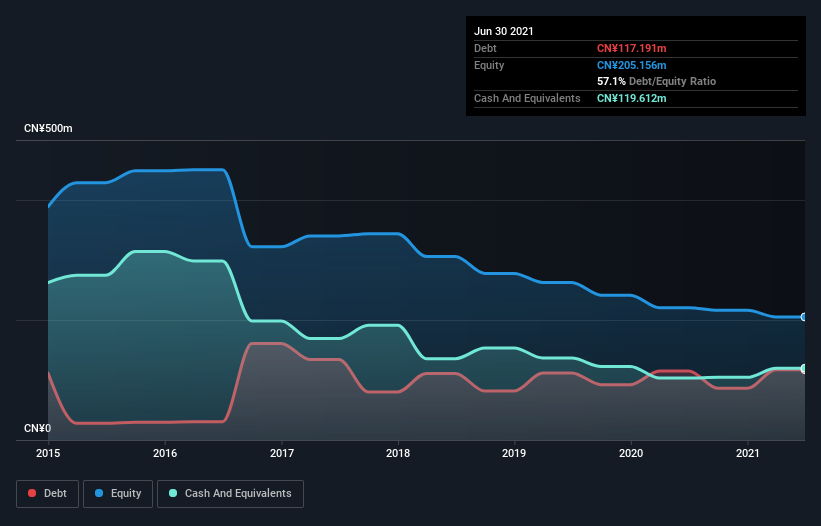Click the Debt value CN¥117.191m
The height and width of the screenshot is (526, 821).
631,48
